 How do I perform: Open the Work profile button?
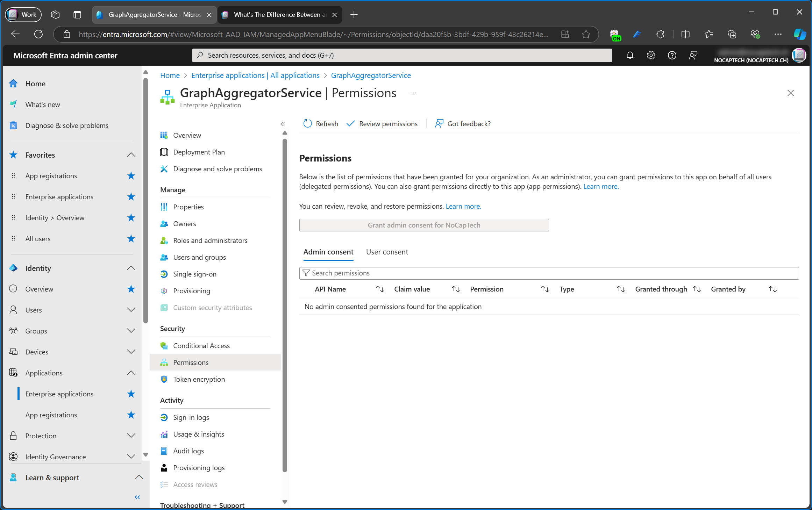(23, 14)
